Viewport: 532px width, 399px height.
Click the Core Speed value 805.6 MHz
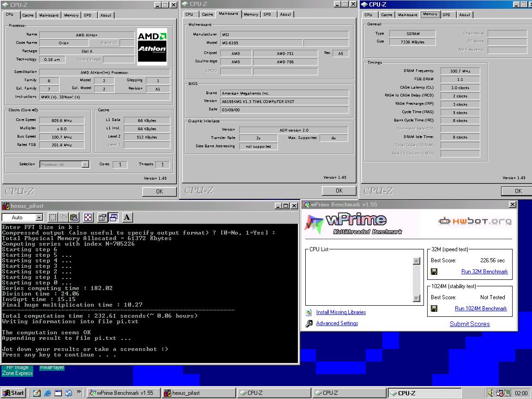click(x=62, y=121)
